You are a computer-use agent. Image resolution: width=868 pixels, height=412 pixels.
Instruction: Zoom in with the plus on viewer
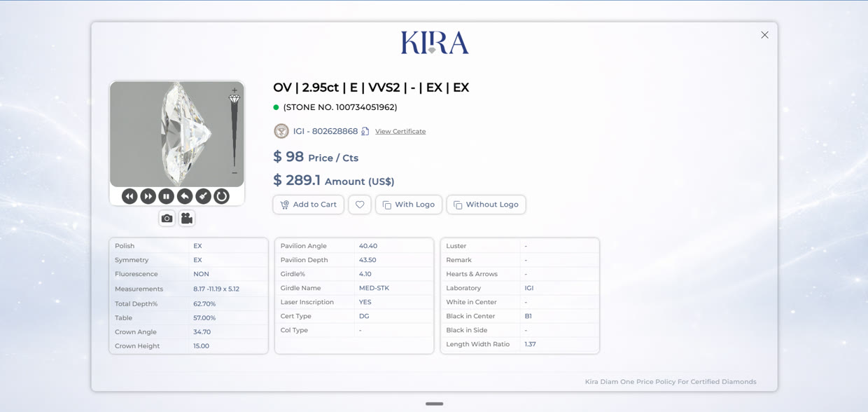coord(234,90)
